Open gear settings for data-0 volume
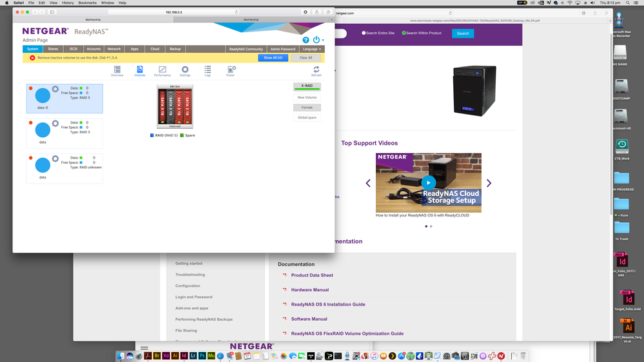644x362 pixels. coord(55,89)
